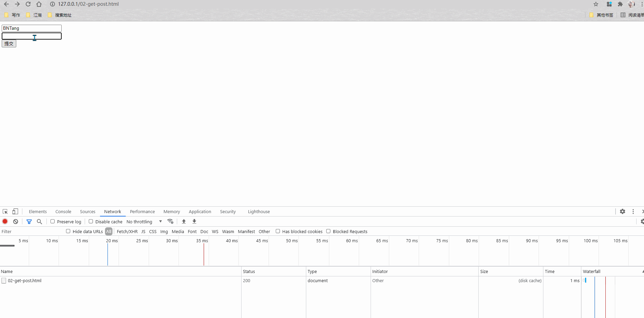Image resolution: width=644 pixels, height=318 pixels.
Task: Open the No throttling dropdown
Action: tap(144, 222)
